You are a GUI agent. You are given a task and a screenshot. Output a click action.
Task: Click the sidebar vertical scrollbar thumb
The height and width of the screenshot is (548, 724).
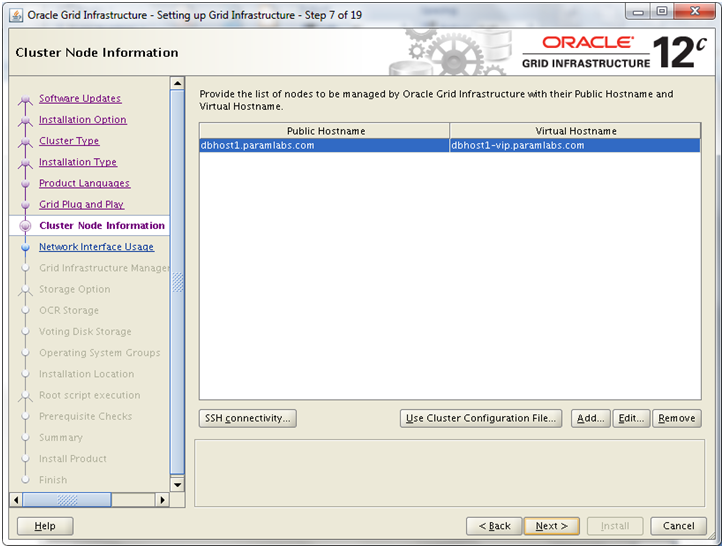(x=177, y=282)
